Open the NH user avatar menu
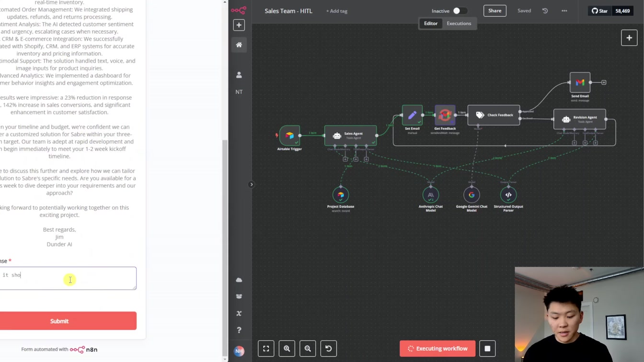This screenshot has width=644, height=362. [x=239, y=351]
